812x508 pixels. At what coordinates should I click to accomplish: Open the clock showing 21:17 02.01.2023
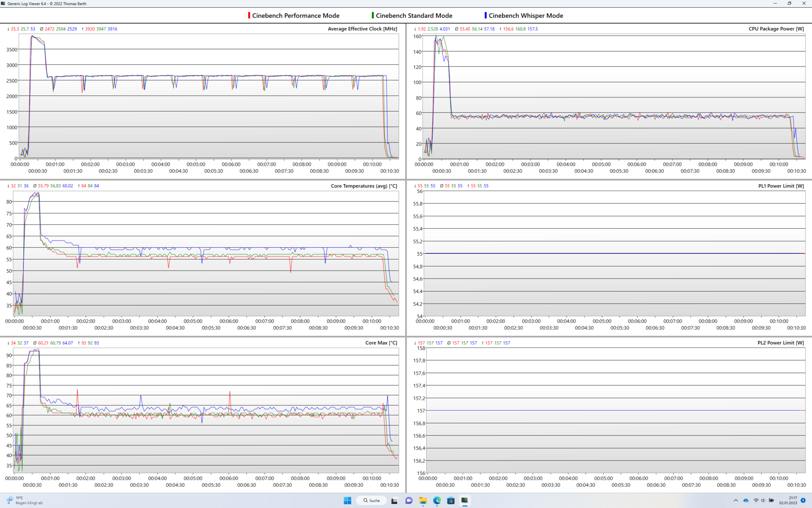788,500
